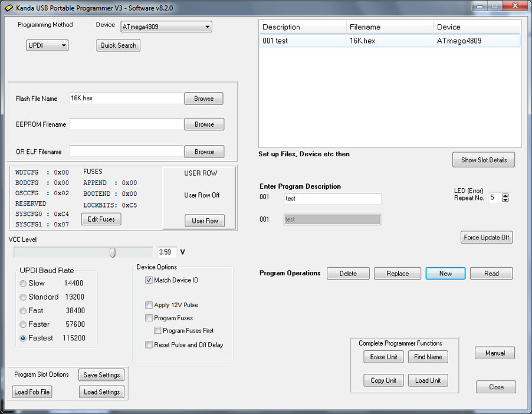Screen dimensions: 532x414
Task: Click Save Settings button
Action: [x=101, y=375]
